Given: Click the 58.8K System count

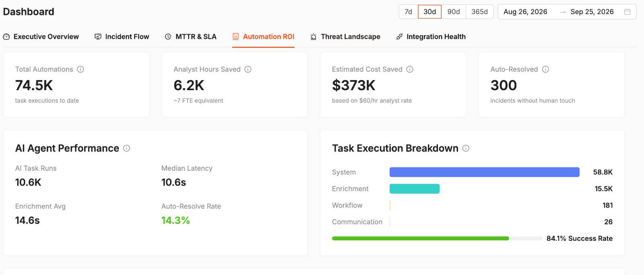Looking at the screenshot, I should (x=603, y=172).
